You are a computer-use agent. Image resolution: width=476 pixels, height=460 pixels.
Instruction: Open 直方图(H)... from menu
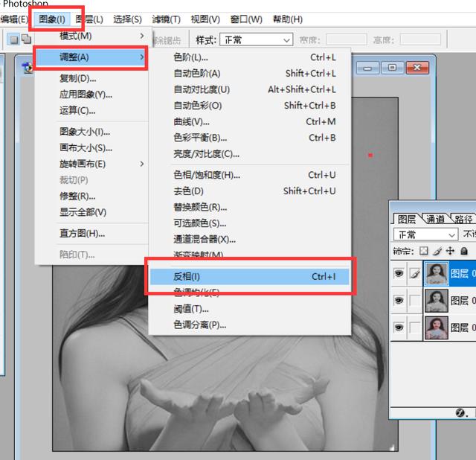tap(91, 233)
